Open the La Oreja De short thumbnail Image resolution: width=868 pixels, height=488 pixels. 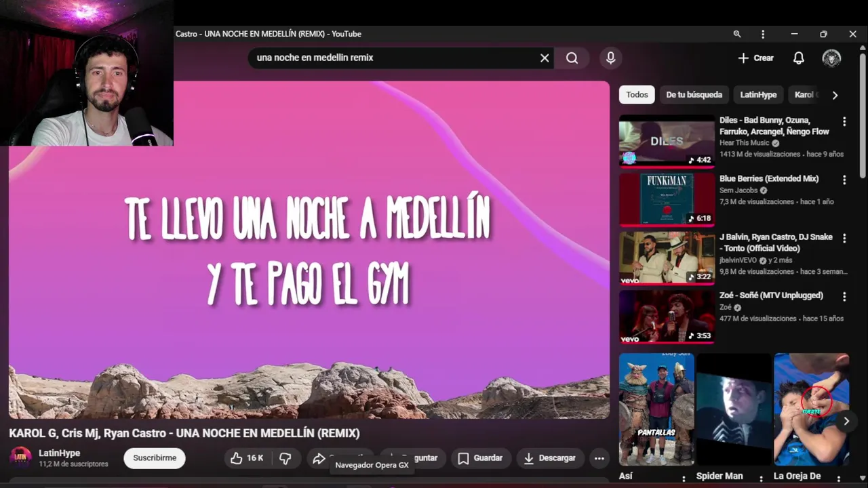(811, 409)
